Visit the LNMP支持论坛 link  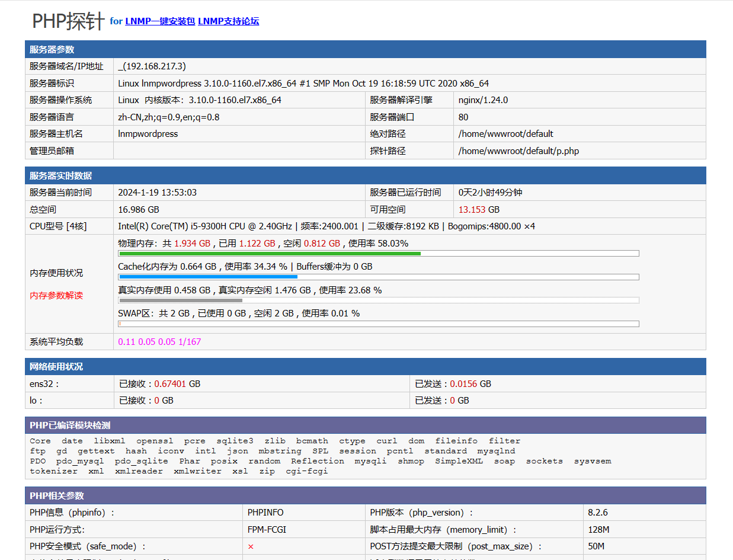[x=229, y=21]
